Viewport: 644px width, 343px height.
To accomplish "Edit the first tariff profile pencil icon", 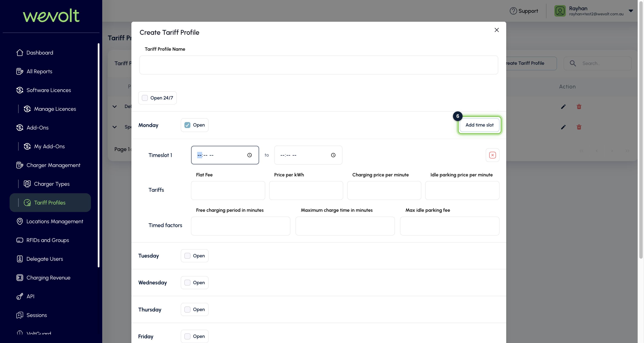I will tap(563, 107).
